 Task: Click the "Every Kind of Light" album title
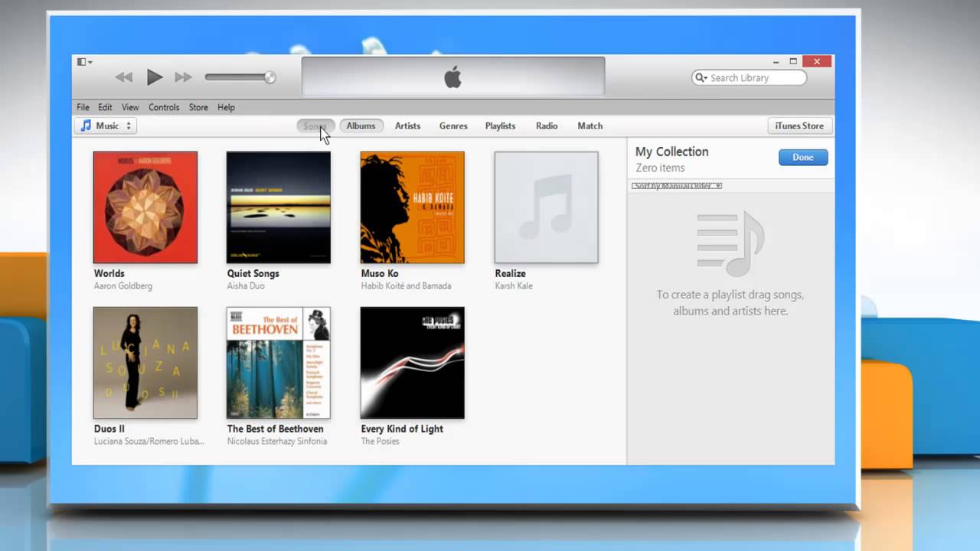[x=402, y=429]
